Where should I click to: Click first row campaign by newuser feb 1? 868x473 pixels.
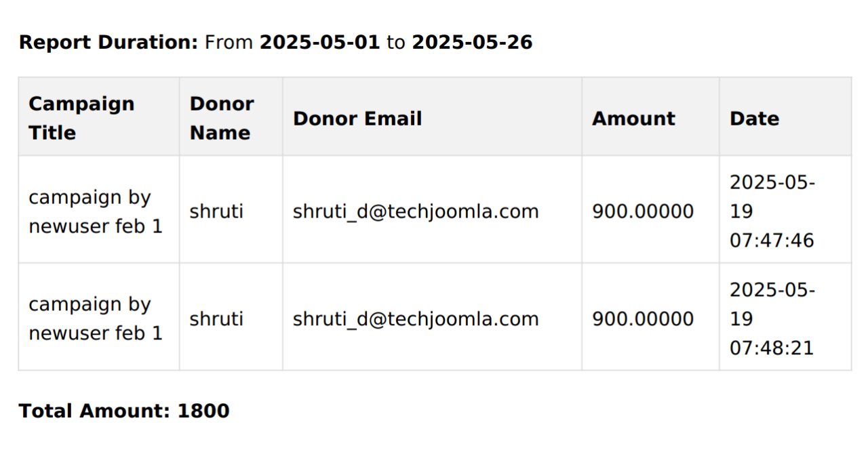coord(96,211)
